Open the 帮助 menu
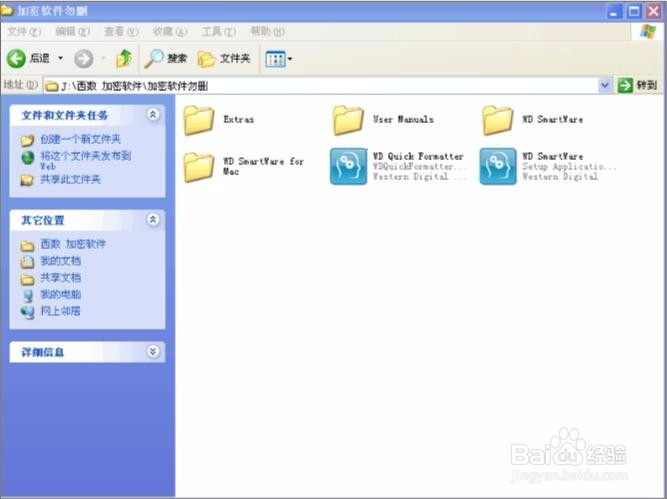The height and width of the screenshot is (499, 667). point(268,31)
